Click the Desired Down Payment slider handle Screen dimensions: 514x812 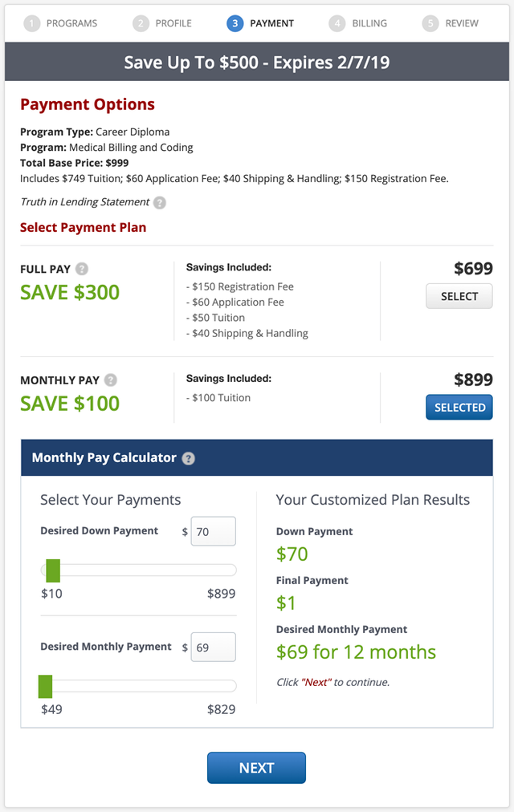(x=53, y=570)
